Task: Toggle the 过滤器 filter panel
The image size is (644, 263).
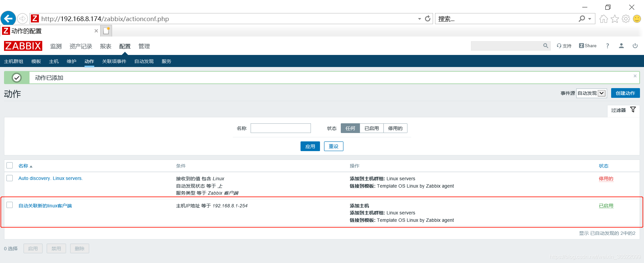Action: (x=623, y=110)
